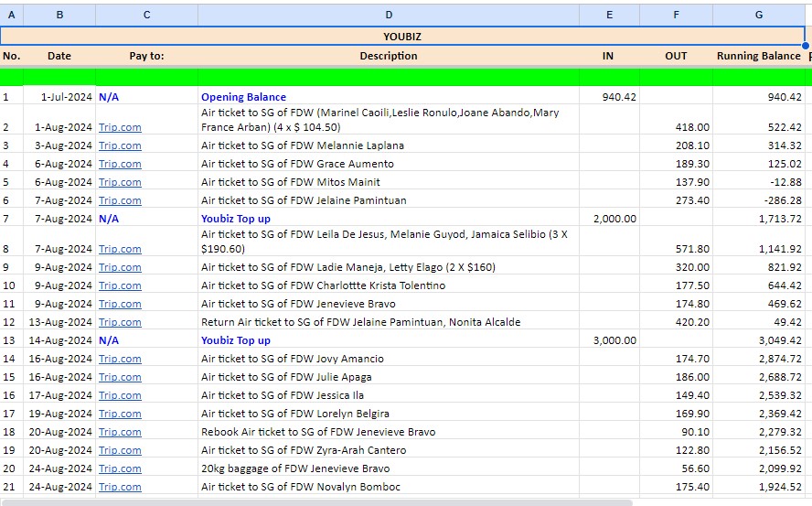Select the Lorelyn Belgira description cell

[x=389, y=414]
